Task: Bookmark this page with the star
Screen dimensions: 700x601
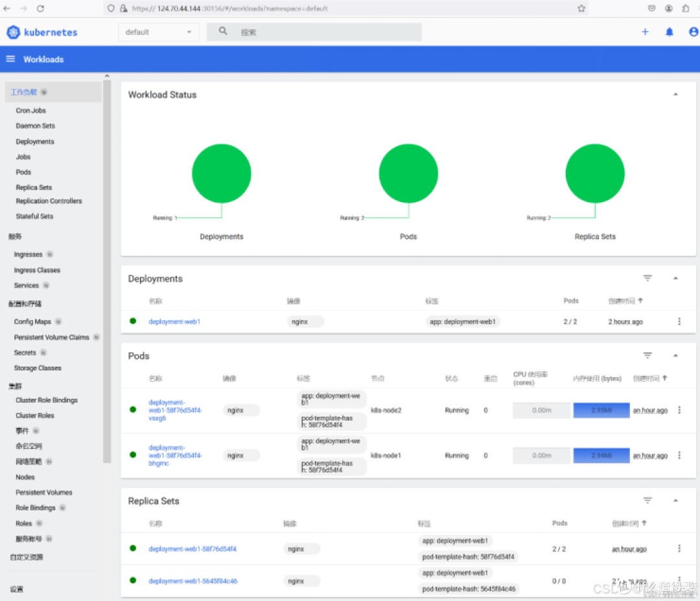Action: 581,8
